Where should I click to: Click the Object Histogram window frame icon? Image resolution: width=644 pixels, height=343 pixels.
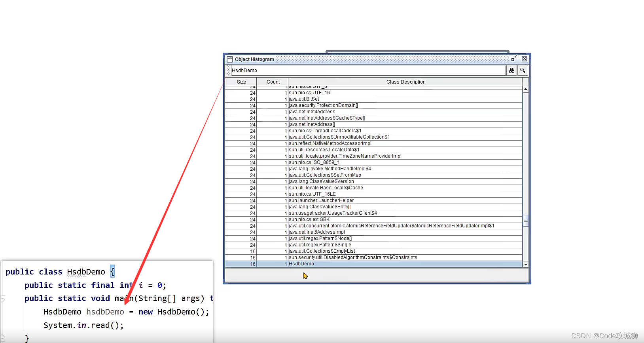pos(230,59)
